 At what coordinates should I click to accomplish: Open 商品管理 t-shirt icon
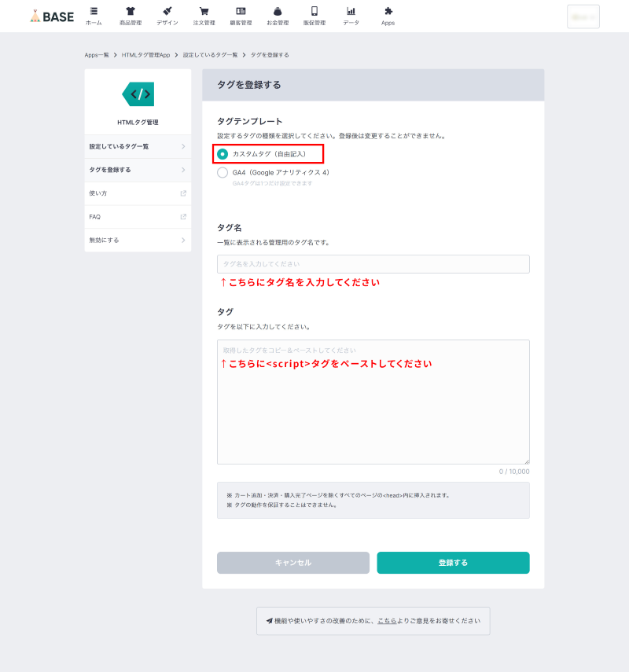tap(131, 11)
